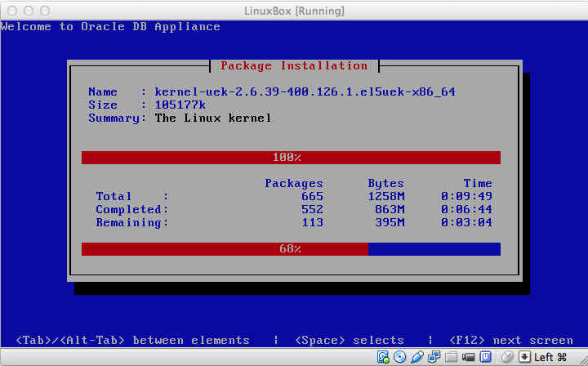Click the keyboard capture down-arrow icon
588x366 pixels.
point(524,357)
